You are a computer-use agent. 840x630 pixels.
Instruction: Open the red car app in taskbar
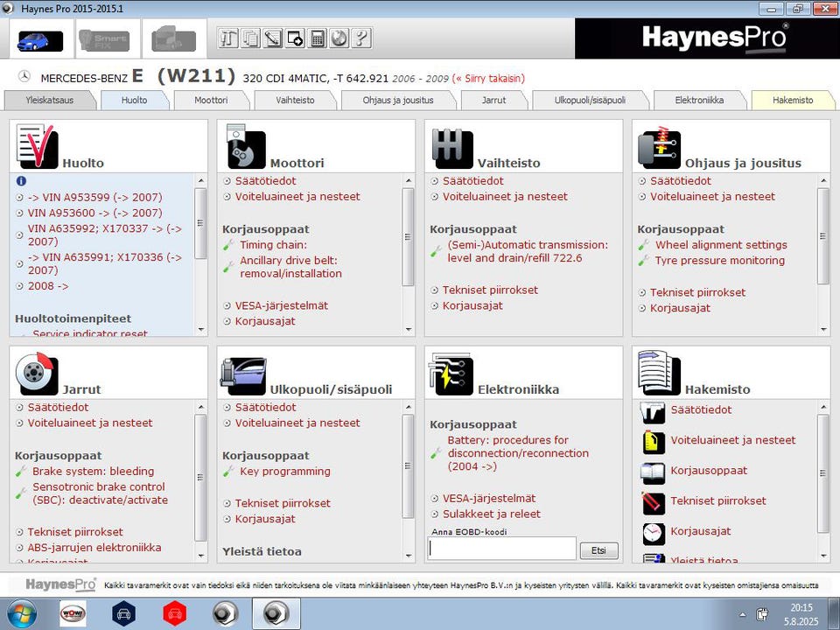point(175,612)
